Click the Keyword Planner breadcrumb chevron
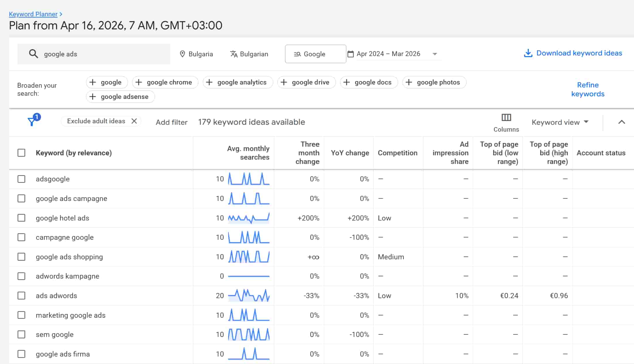 tap(61, 14)
